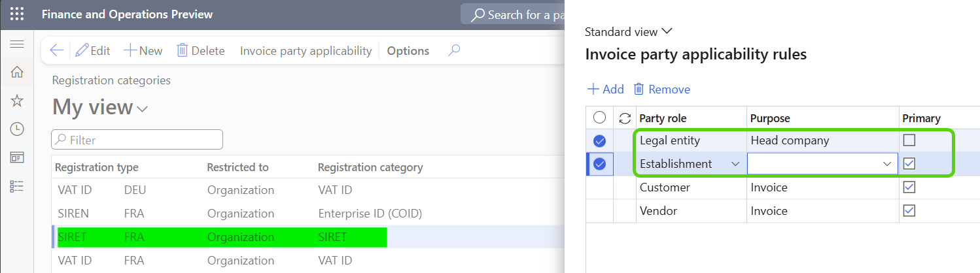Open the app launcher waffle icon
Screen dimensions: 980x273
click(17, 14)
